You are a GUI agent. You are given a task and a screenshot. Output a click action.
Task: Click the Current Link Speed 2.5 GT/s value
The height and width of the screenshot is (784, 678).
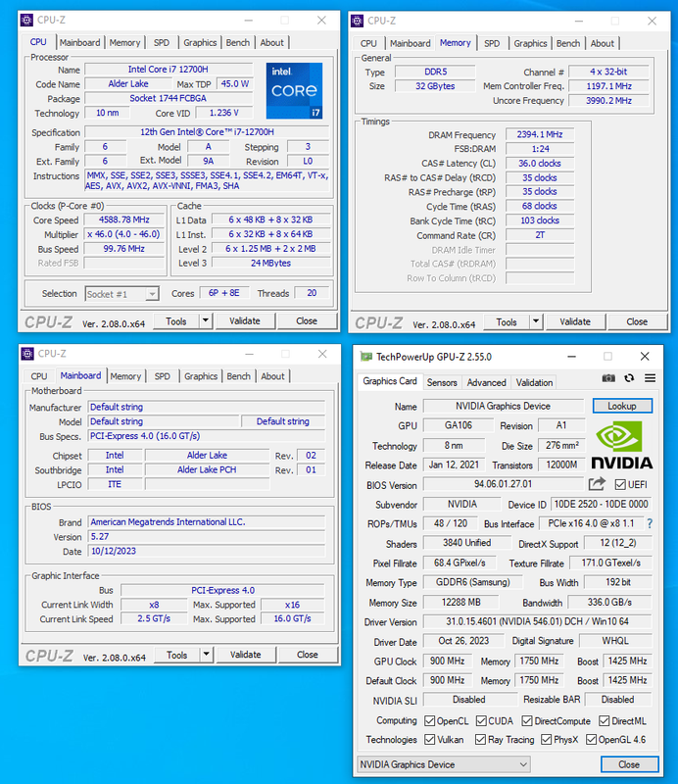(x=154, y=618)
